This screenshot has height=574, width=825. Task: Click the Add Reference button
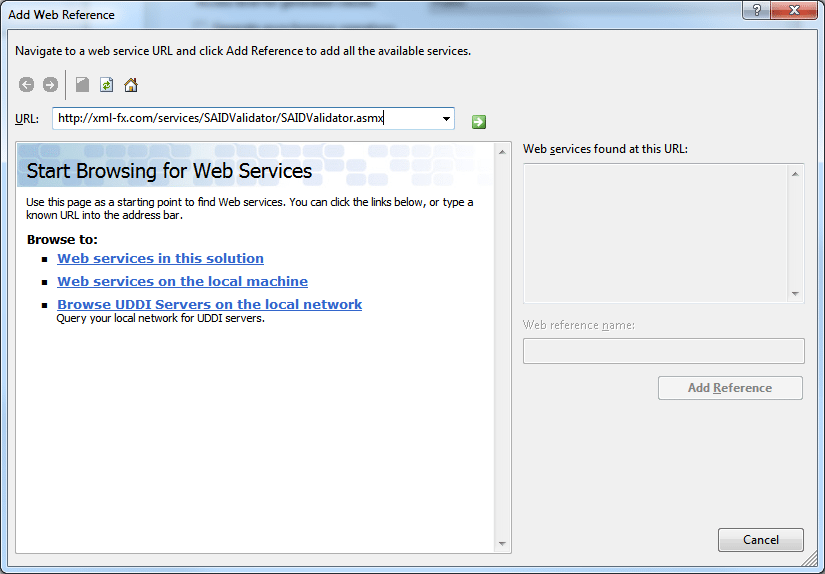tap(730, 388)
